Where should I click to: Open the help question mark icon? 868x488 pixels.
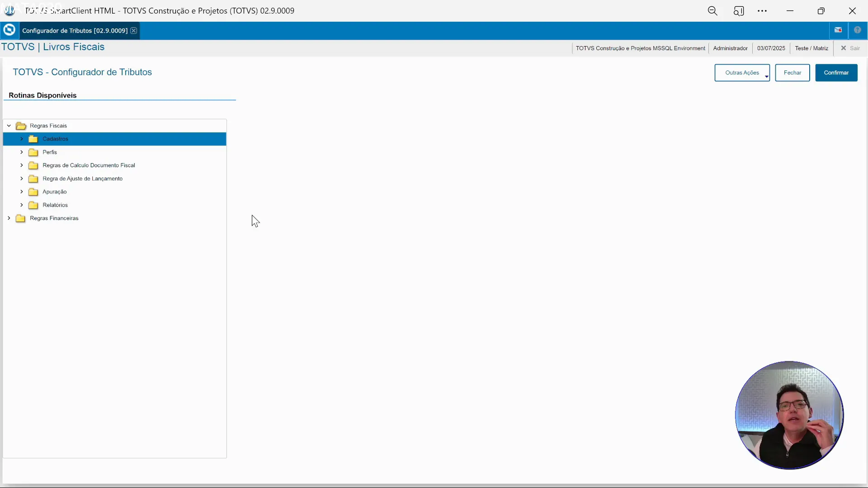point(857,30)
